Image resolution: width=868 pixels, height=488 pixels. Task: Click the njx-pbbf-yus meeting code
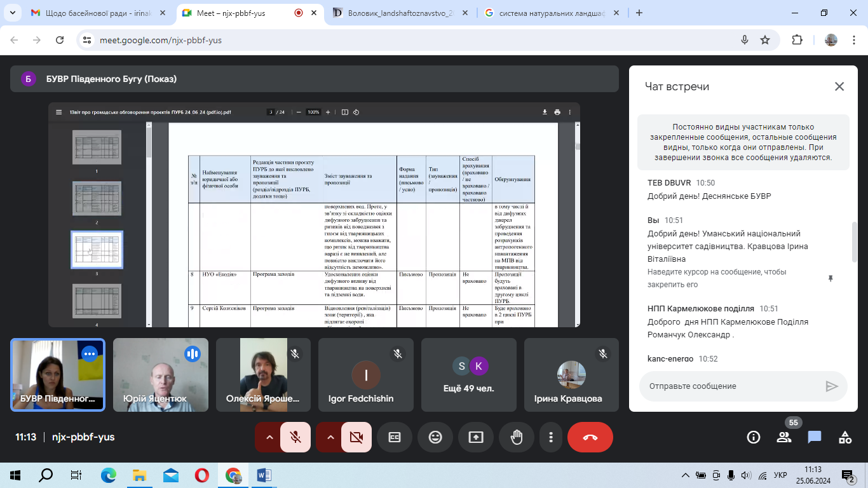[83, 437]
